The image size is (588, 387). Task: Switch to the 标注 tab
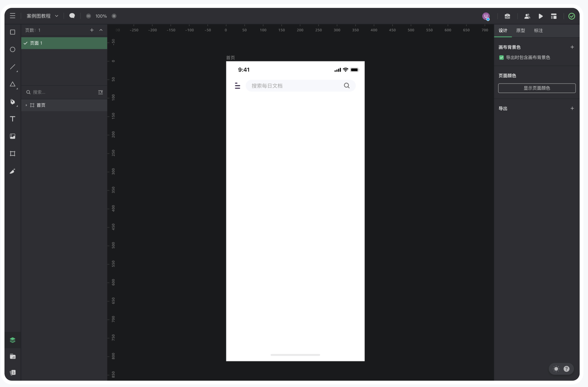(x=538, y=31)
